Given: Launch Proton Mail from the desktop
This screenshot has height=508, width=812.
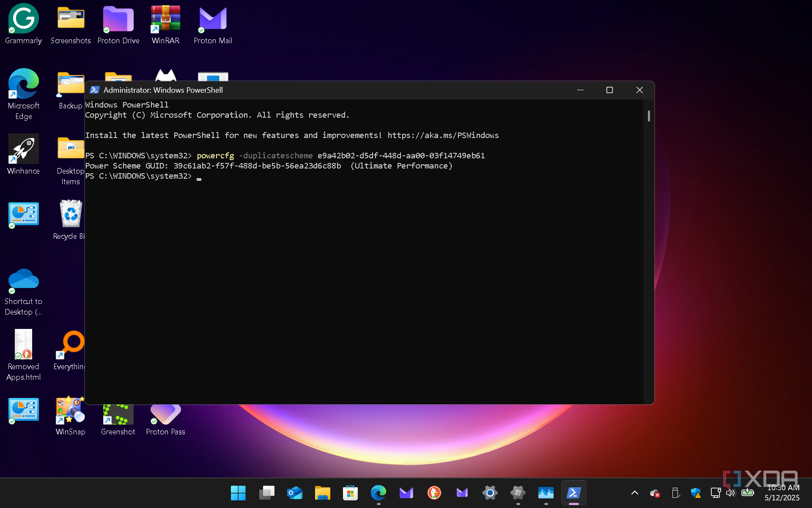Looking at the screenshot, I should click(x=213, y=19).
